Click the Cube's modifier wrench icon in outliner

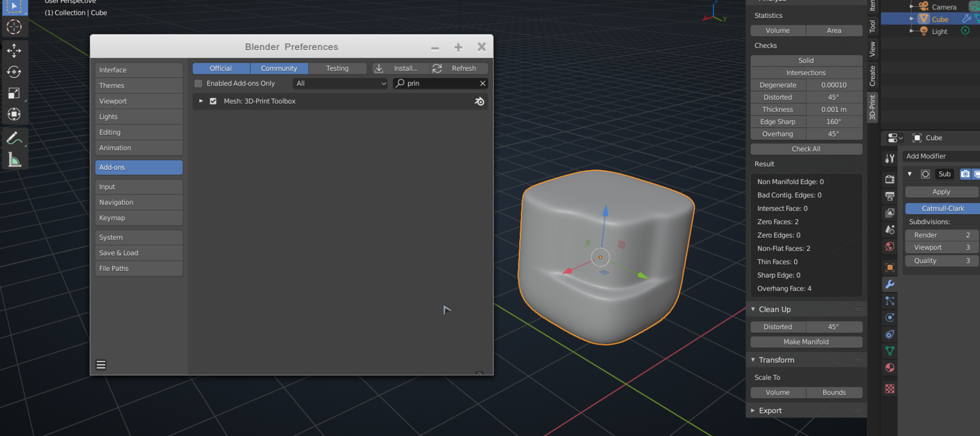click(966, 19)
